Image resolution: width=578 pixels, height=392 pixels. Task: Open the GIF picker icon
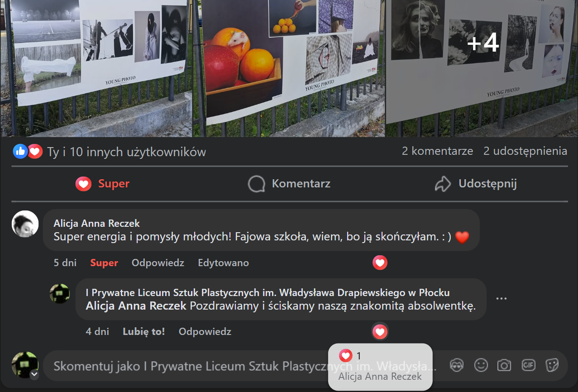tap(528, 365)
